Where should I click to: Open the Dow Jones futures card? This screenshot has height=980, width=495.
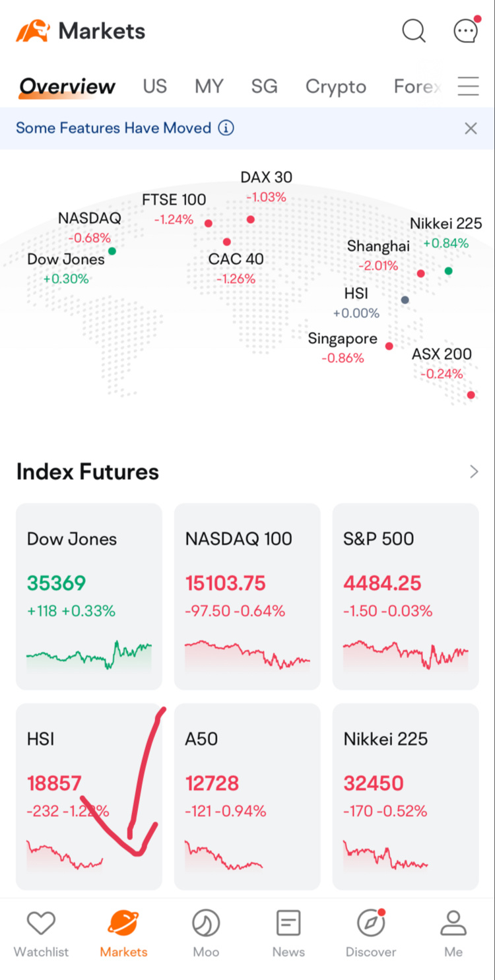[x=89, y=597]
